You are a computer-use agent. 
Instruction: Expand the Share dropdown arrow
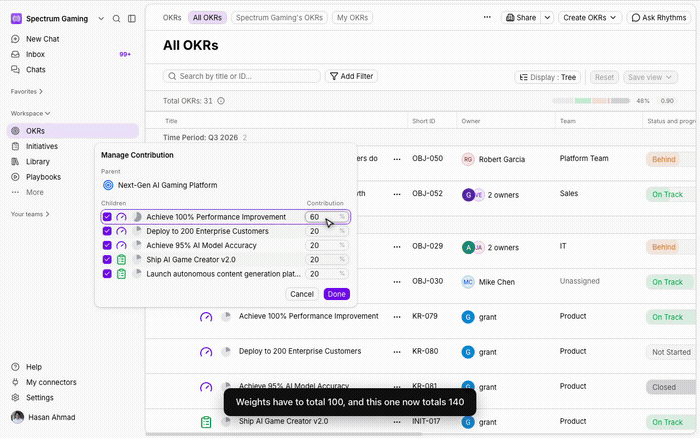pyautogui.click(x=547, y=17)
